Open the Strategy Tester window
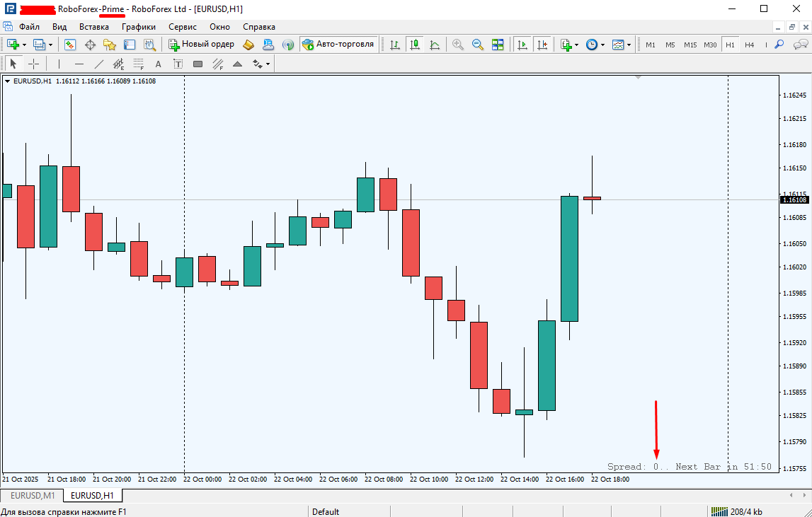 pos(149,44)
